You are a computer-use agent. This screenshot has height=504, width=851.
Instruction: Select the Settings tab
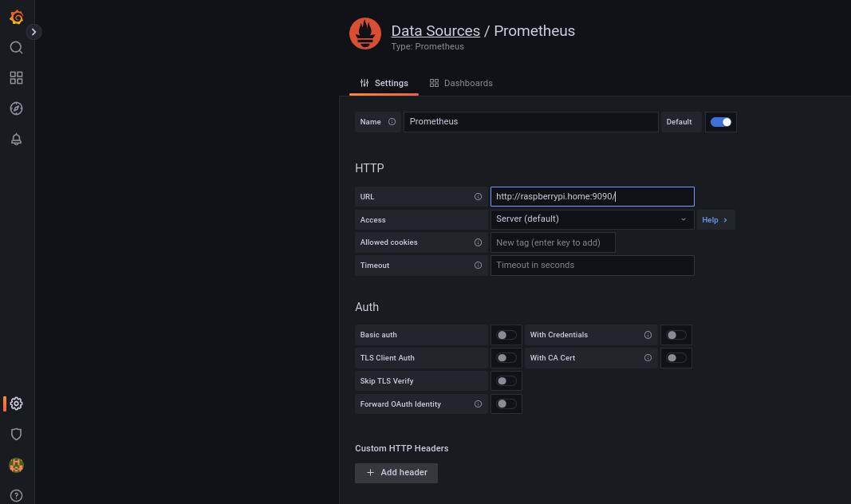[x=384, y=83]
